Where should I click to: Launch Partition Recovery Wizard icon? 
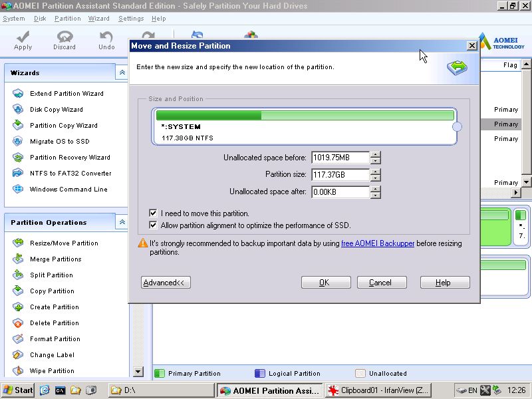tap(18, 157)
